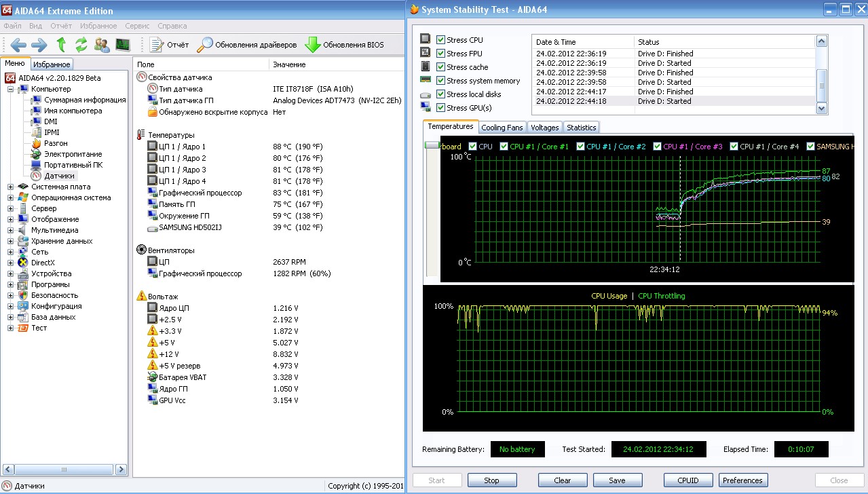Disable the Stress GPU(s) checkbox
The image size is (868, 494).
click(x=441, y=108)
